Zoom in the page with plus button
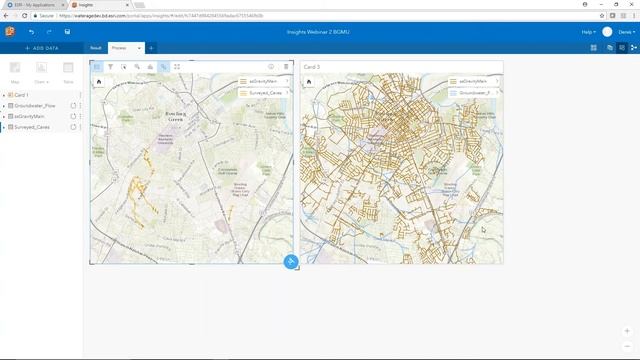The height and width of the screenshot is (360, 640). pyautogui.click(x=627, y=331)
